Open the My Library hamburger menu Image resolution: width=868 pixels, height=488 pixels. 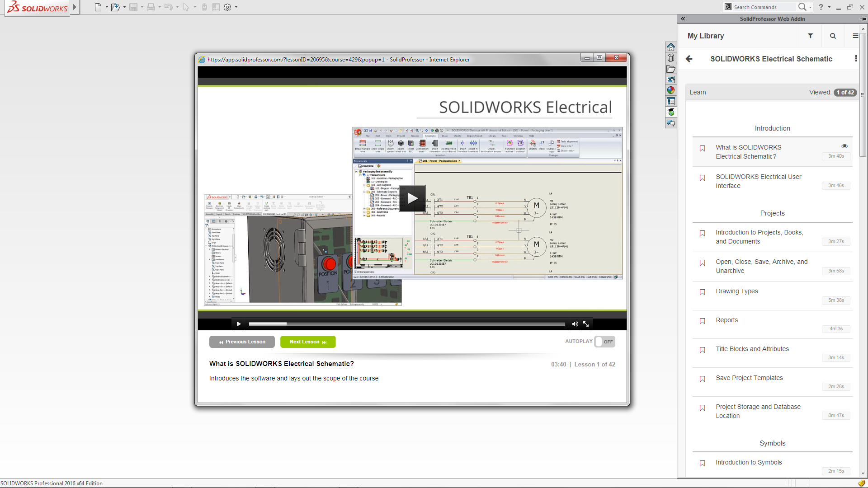pyautogui.click(x=855, y=36)
